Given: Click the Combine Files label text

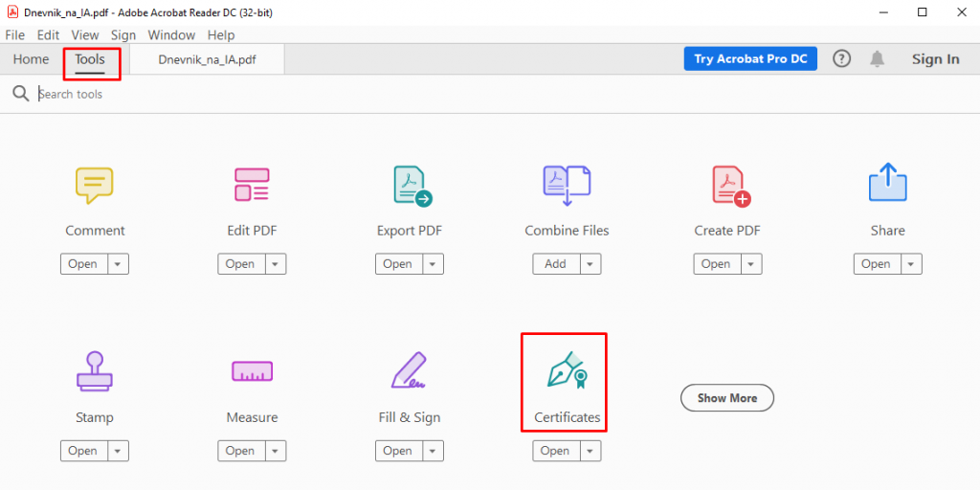Looking at the screenshot, I should [x=567, y=231].
